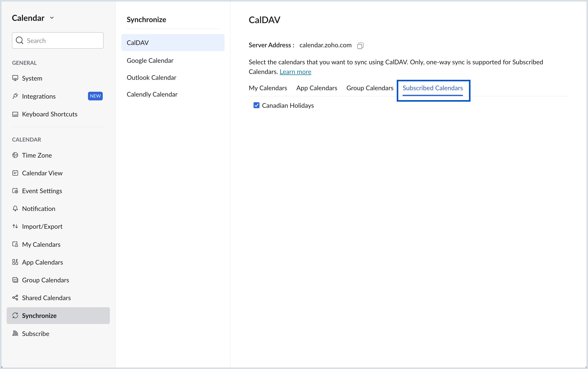
Task: Open the Learn more link
Action: tap(295, 72)
